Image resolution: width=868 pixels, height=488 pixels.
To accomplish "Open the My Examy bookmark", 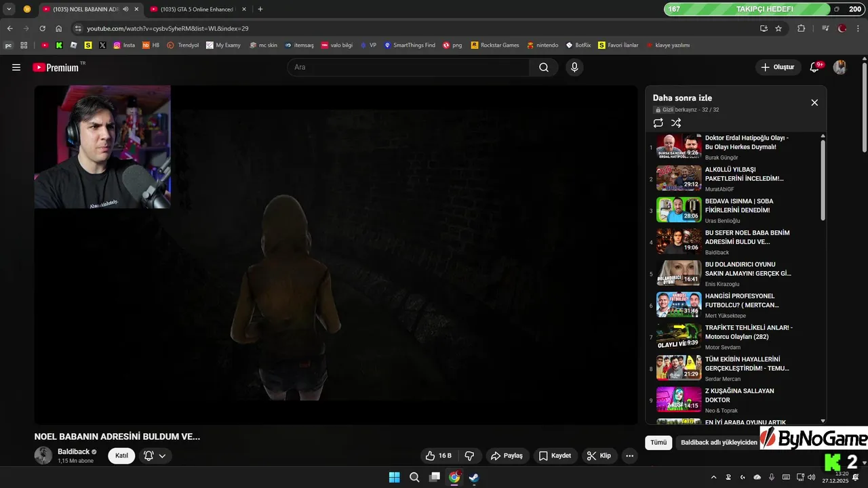I will pyautogui.click(x=223, y=45).
